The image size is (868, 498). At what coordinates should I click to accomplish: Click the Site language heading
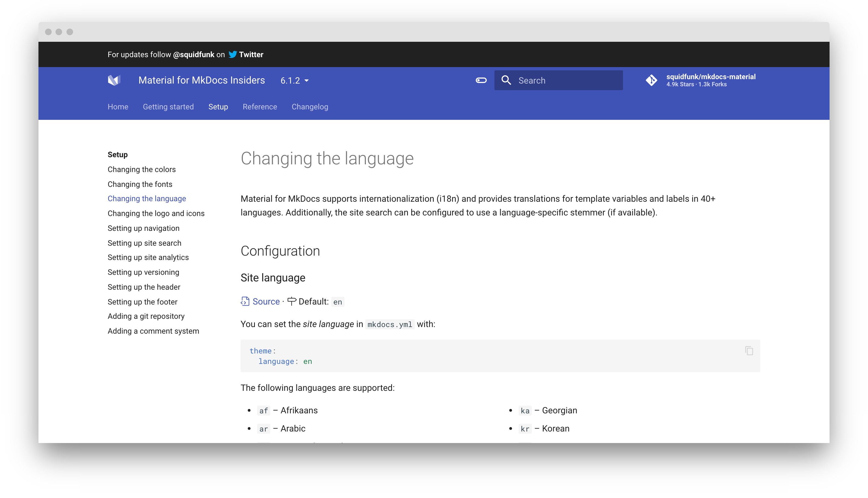click(273, 278)
